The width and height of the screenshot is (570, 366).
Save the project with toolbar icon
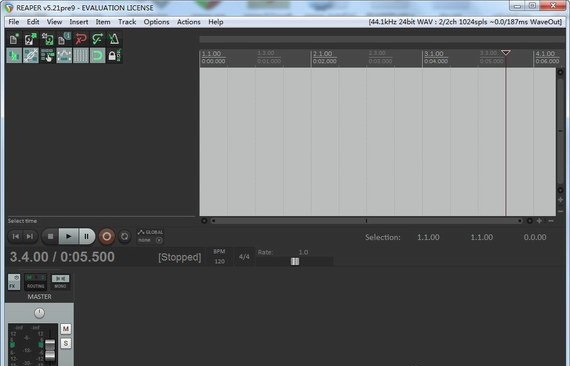point(47,39)
